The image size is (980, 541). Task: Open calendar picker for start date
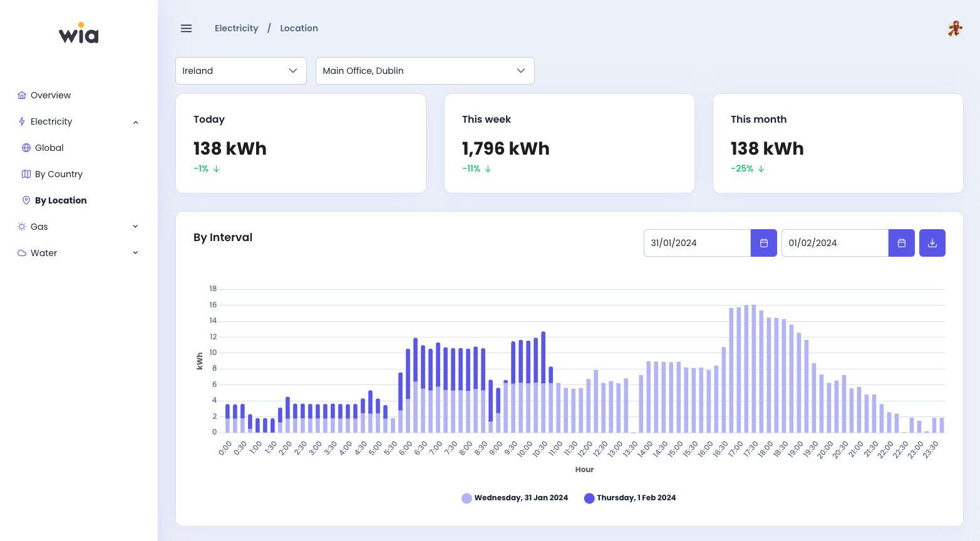click(x=764, y=243)
